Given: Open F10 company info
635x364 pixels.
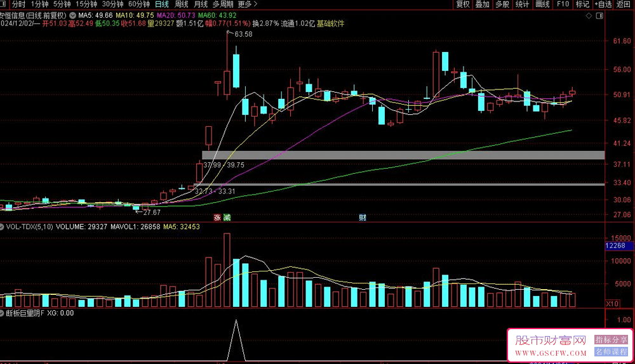Looking at the screenshot, I should (563, 4).
